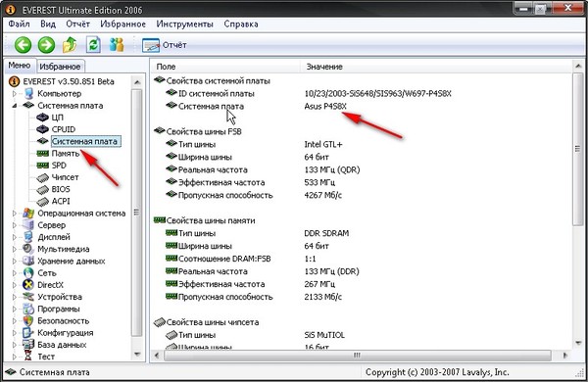Click the Сеть globe icon
This screenshot has height=382, width=588.
[x=28, y=273]
